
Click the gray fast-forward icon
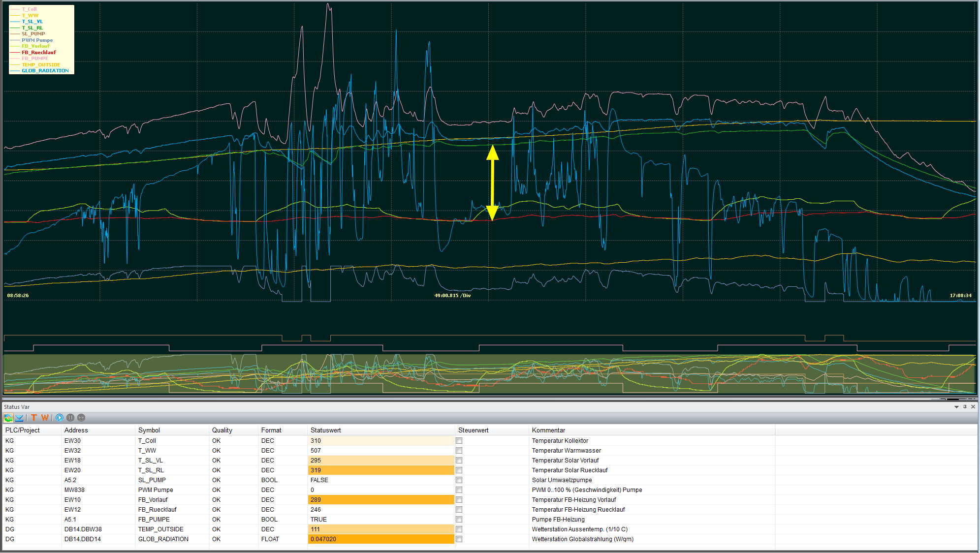coord(81,418)
